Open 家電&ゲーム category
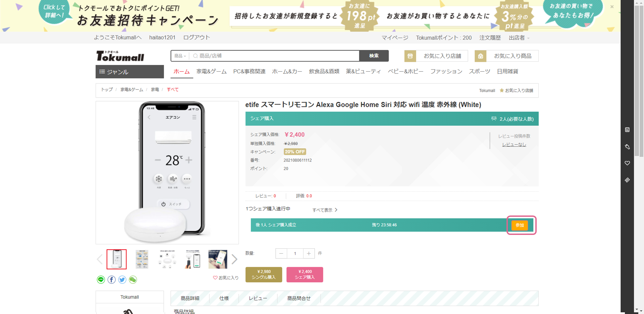The height and width of the screenshot is (314, 644). click(x=212, y=71)
